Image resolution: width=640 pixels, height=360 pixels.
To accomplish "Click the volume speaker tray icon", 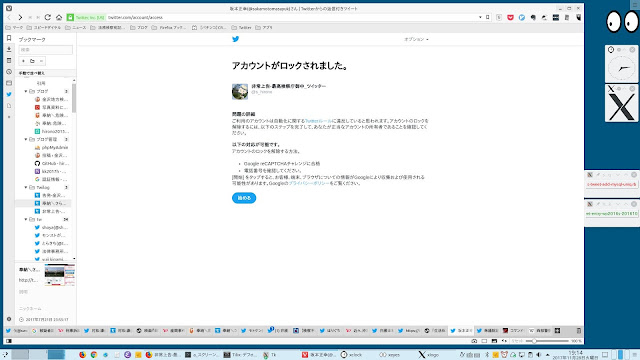I will point(538,355).
